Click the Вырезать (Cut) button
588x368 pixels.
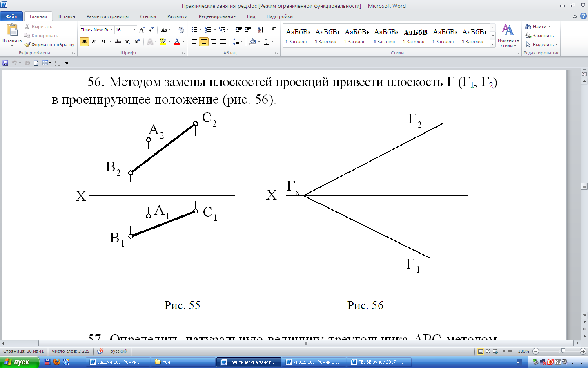pos(39,27)
